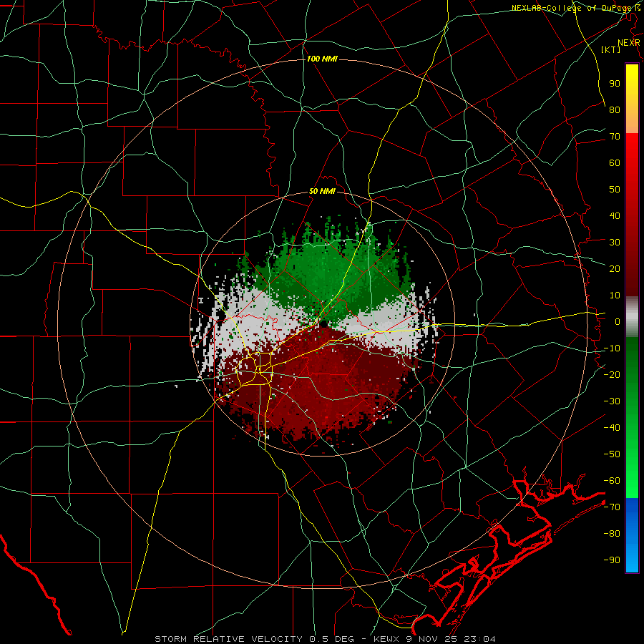
Task: Click the NEXR label above the color scale
Action: pyautogui.click(x=628, y=43)
